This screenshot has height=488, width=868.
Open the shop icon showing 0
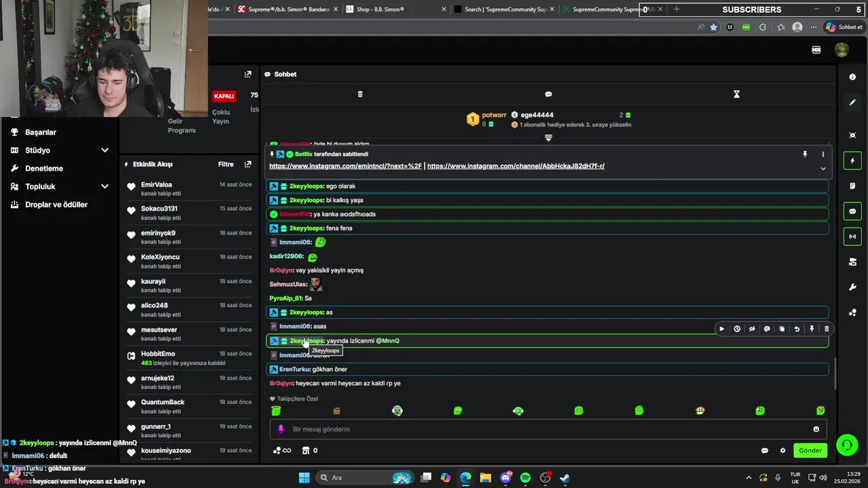309,451
